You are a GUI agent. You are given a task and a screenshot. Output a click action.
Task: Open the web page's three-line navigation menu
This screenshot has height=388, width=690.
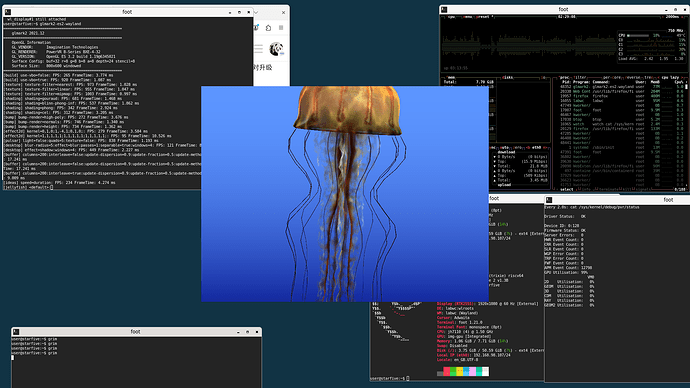(x=258, y=49)
